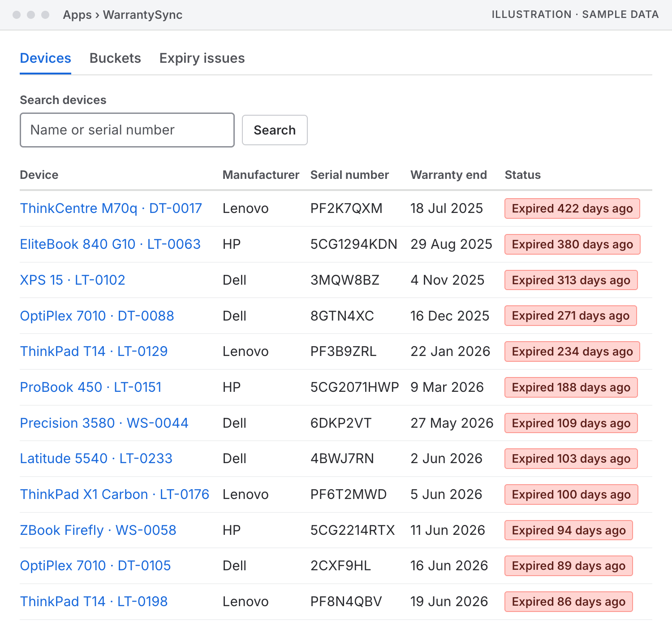The width and height of the screenshot is (672, 642).
Task: Open Latitude 5540 · LT-0233 link
Action: click(96, 459)
